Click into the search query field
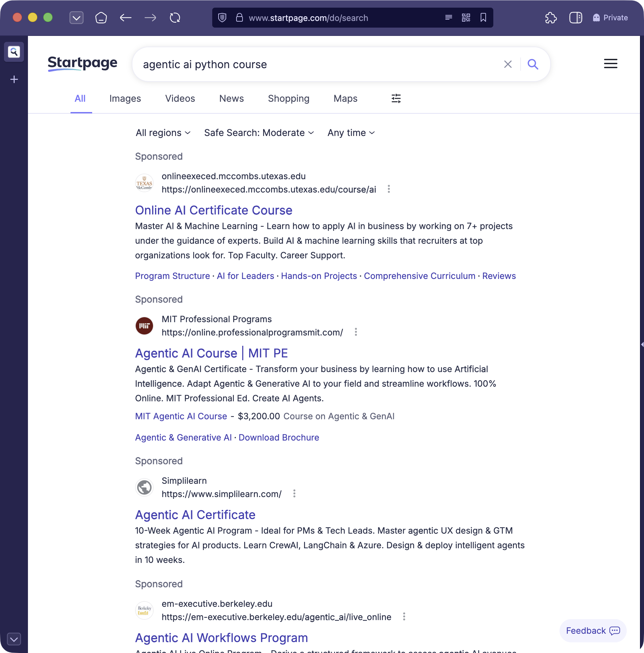 (304, 64)
